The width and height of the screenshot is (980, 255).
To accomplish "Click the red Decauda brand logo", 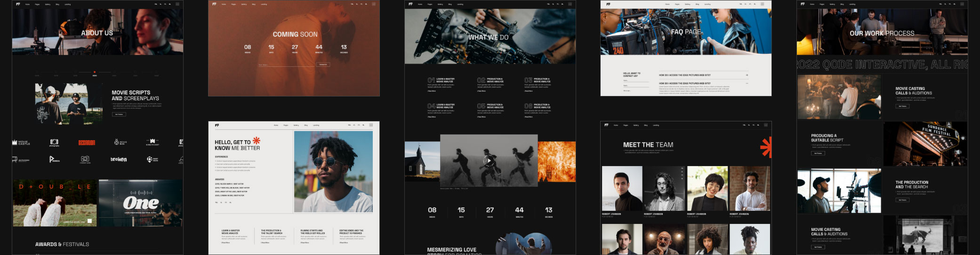I will pos(87,142).
